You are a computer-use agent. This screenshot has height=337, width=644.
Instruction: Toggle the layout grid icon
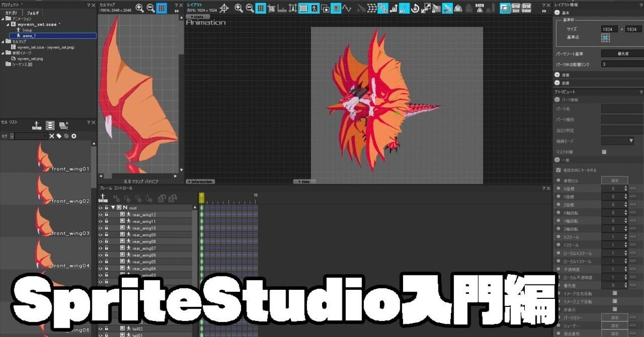(260, 8)
